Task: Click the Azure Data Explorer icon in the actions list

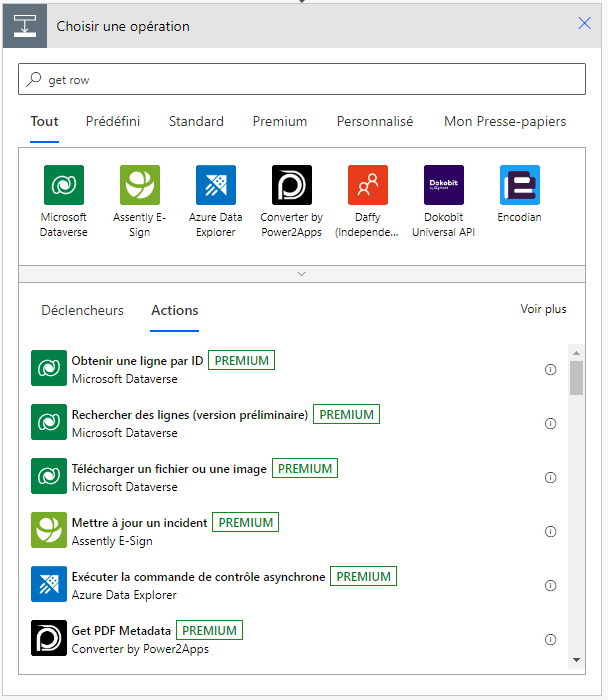Action: [x=49, y=584]
